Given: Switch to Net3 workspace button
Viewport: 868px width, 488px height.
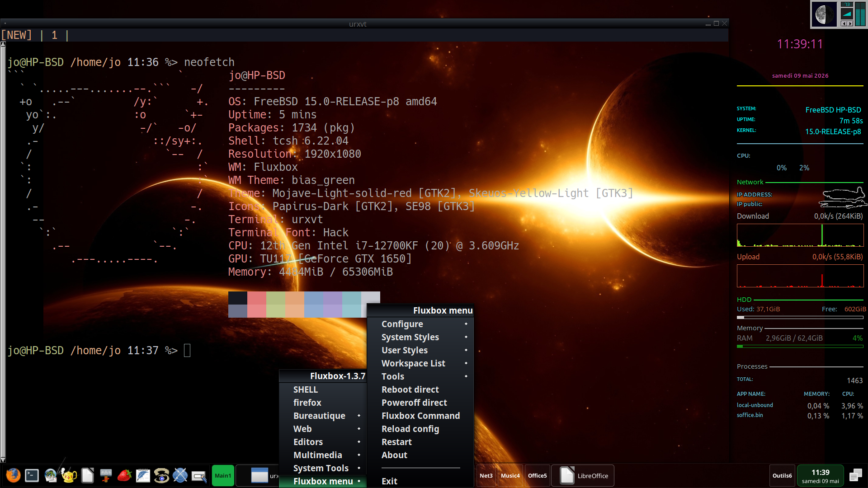Looking at the screenshot, I should point(486,475).
